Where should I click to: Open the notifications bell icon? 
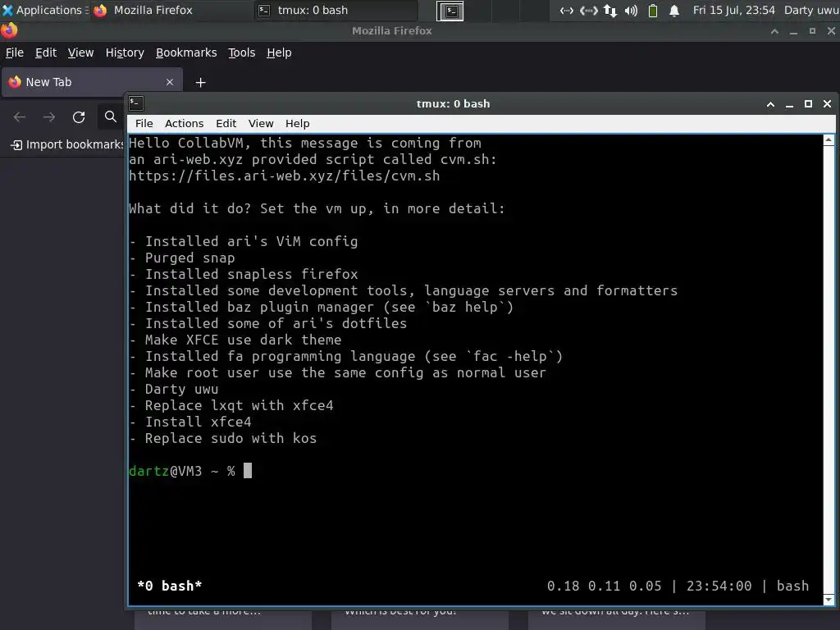[674, 10]
